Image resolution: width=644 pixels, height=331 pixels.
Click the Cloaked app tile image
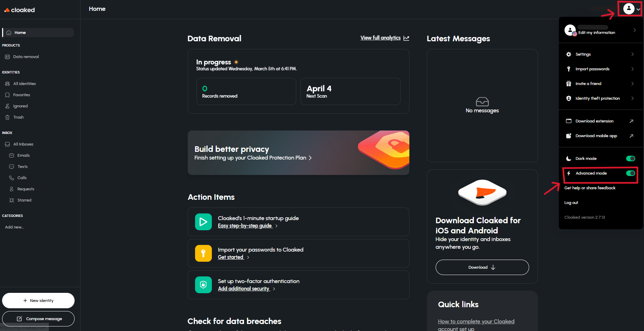[482, 192]
